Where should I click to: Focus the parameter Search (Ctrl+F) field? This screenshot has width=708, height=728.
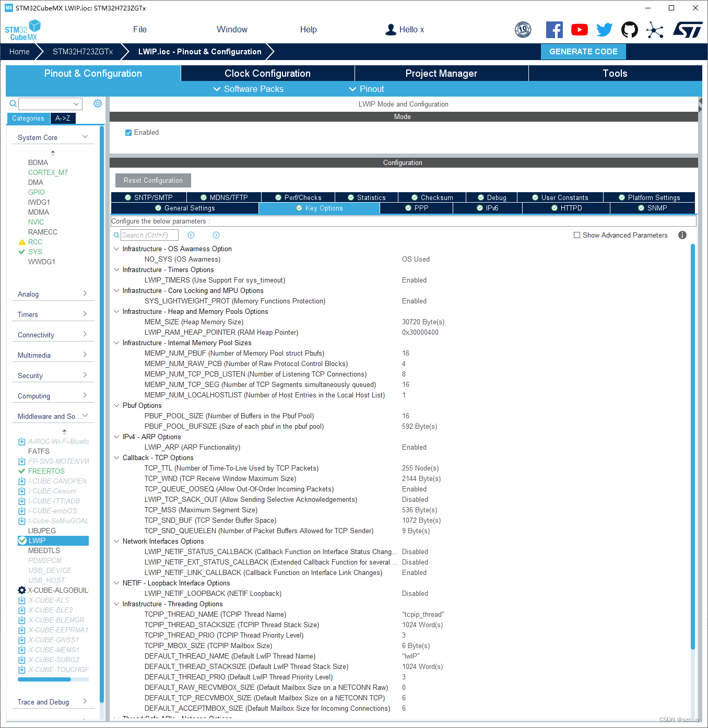(x=149, y=235)
